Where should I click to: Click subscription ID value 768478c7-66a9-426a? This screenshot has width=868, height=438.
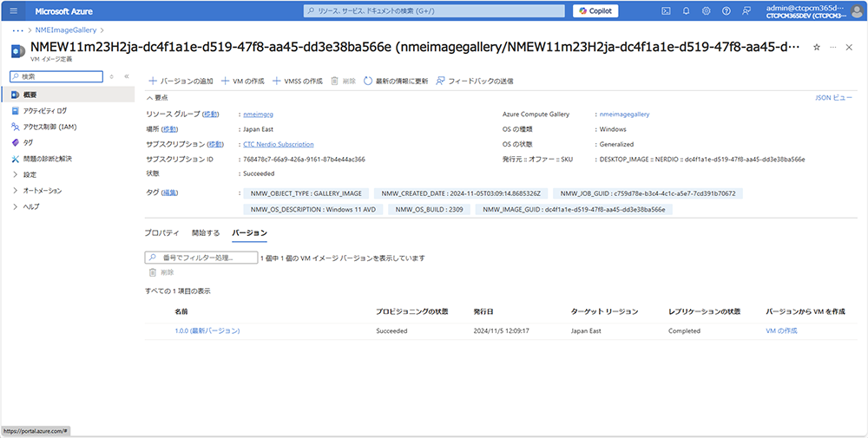click(x=304, y=160)
